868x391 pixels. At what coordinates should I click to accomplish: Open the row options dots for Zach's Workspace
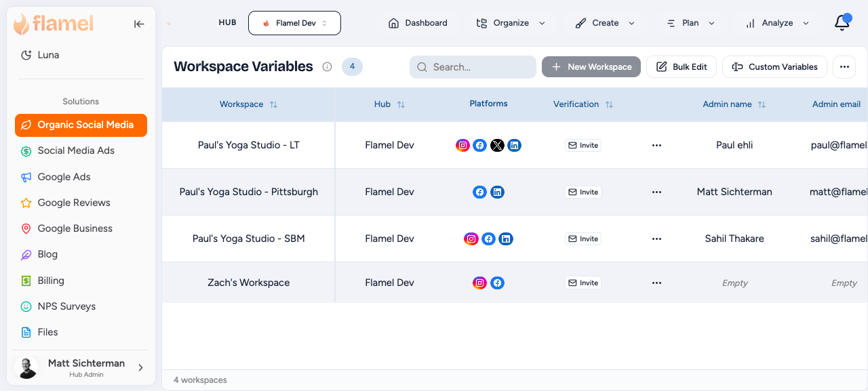[656, 283]
